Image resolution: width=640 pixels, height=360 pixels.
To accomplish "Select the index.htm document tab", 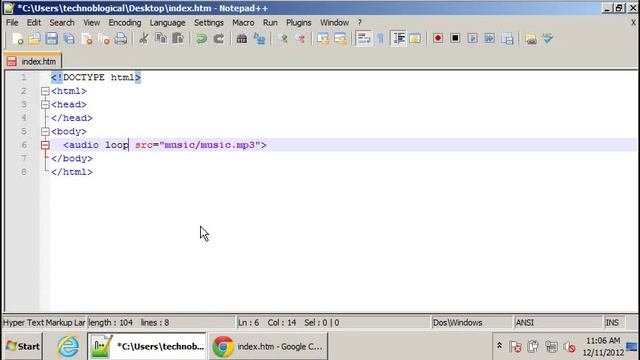I will (x=33, y=61).
